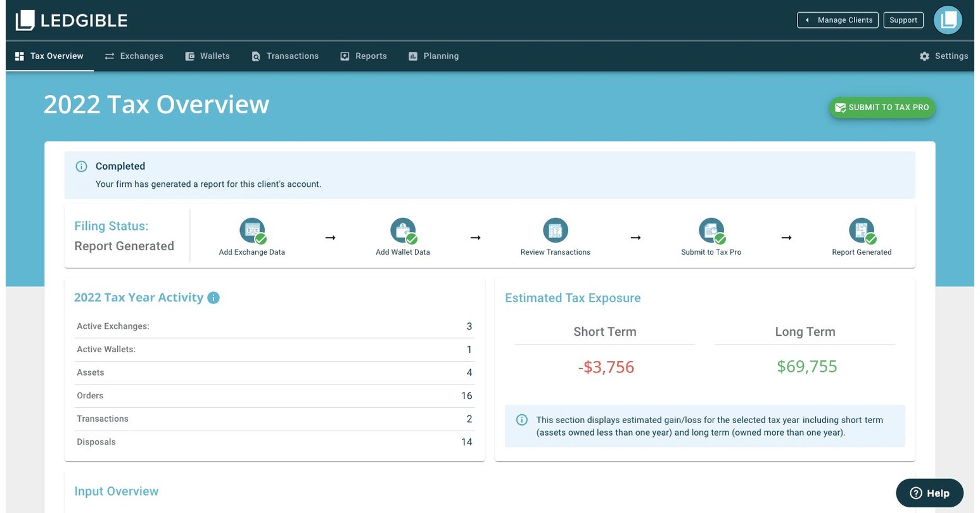This screenshot has width=980, height=513.
Task: Click the Completed banner info icon
Action: click(81, 166)
